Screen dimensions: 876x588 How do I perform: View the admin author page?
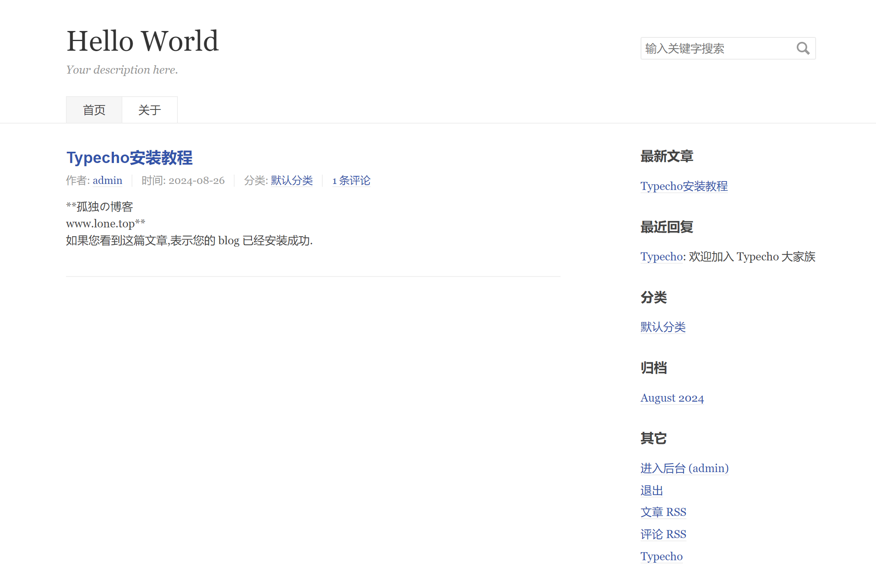click(107, 181)
